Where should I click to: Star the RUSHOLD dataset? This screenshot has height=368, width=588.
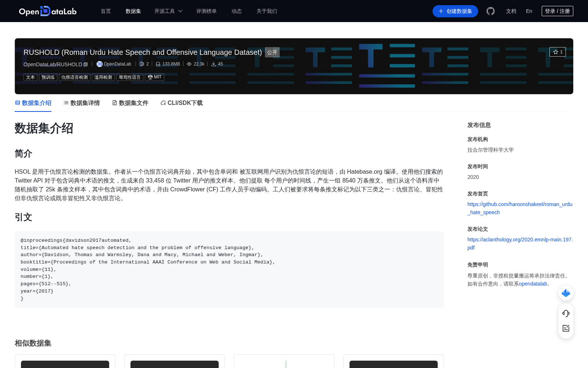(557, 52)
